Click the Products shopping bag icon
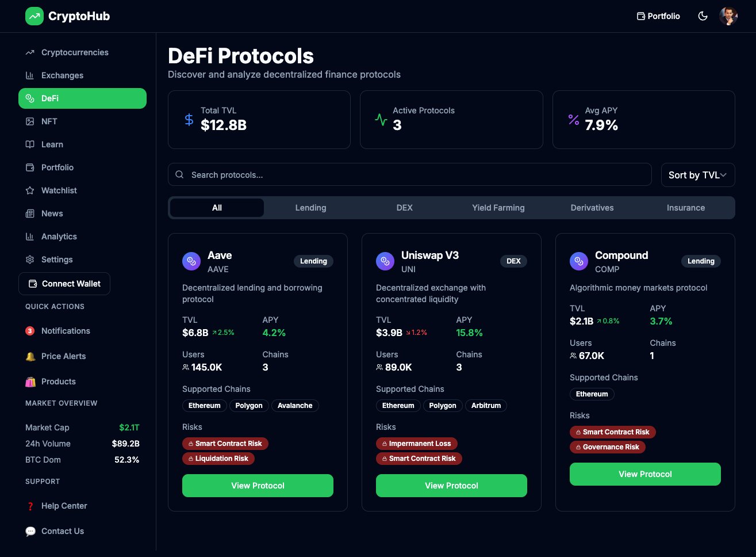The height and width of the screenshot is (557, 756). pos(30,381)
